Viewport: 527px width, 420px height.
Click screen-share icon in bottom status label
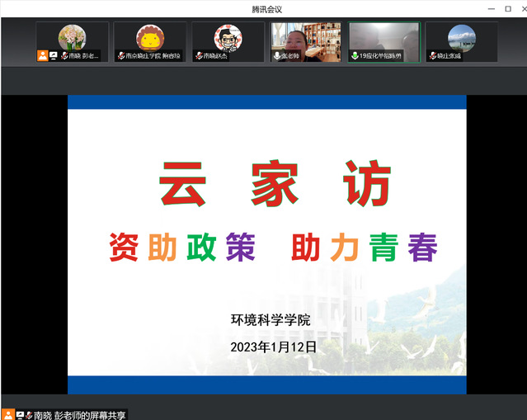[x=20, y=414]
